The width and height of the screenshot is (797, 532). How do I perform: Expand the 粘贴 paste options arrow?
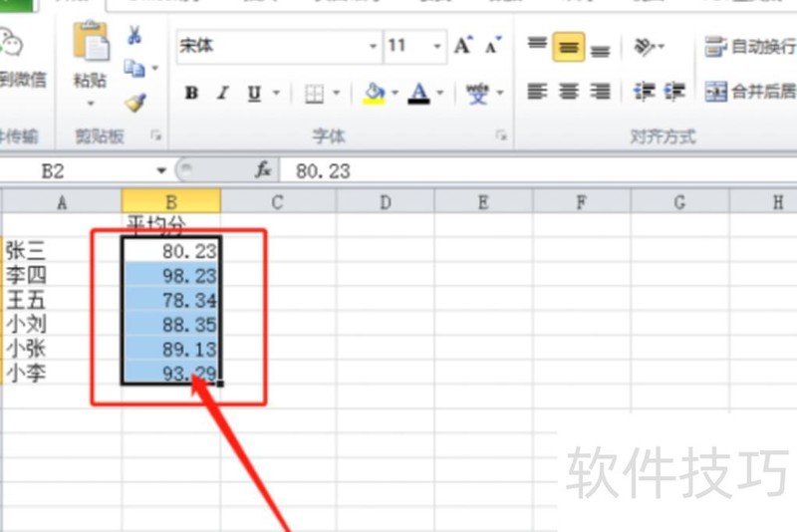[x=91, y=104]
